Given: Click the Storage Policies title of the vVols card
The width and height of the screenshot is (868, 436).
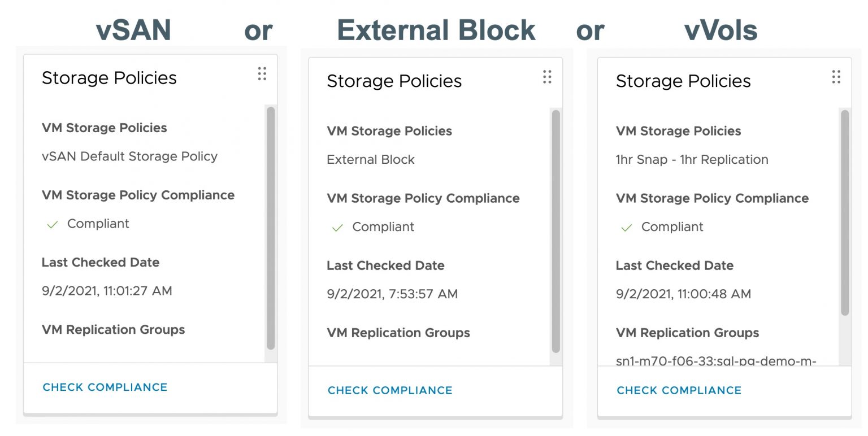Looking at the screenshot, I should coord(683,81).
